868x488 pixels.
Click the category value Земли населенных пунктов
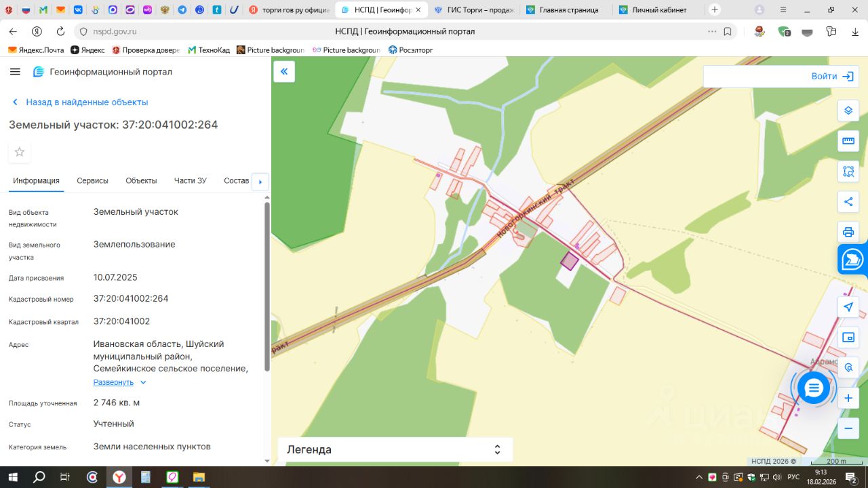click(x=152, y=447)
